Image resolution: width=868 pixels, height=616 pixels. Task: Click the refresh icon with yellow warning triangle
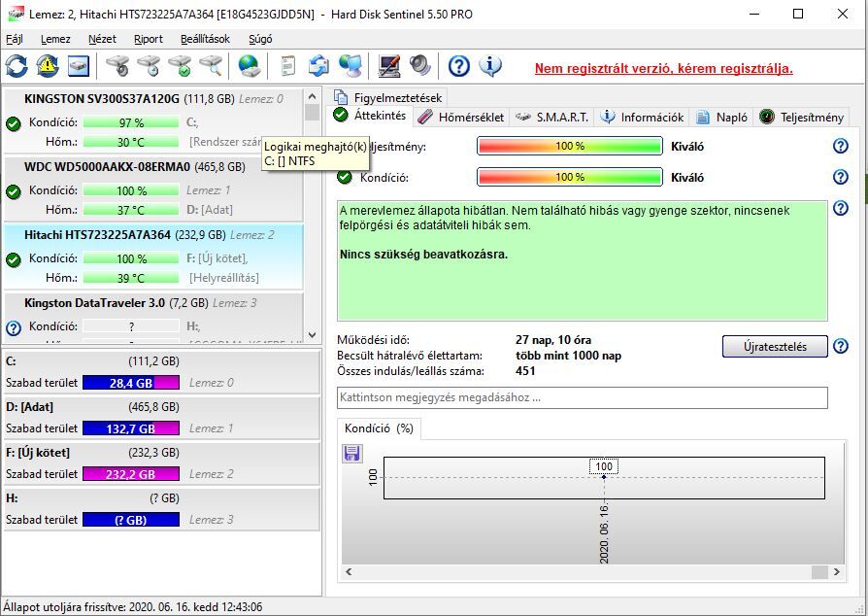tap(48, 66)
